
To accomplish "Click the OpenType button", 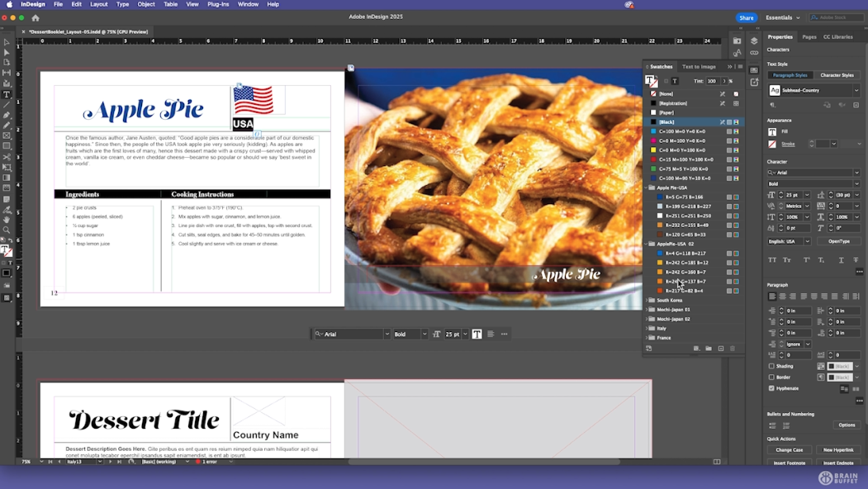I will coord(838,241).
